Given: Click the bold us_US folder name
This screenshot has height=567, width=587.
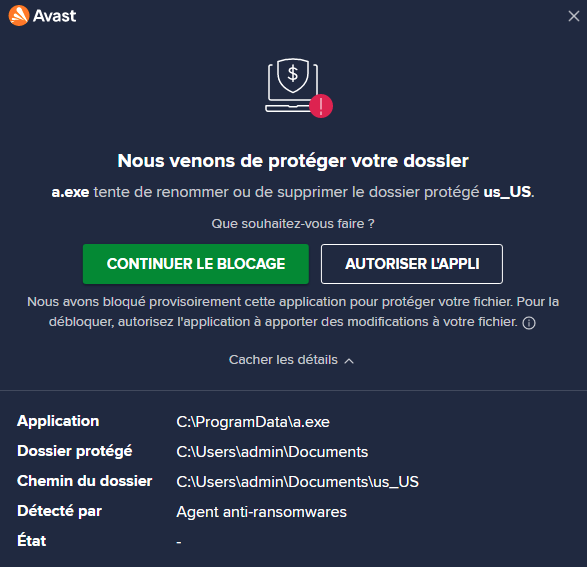Looking at the screenshot, I should tap(507, 192).
